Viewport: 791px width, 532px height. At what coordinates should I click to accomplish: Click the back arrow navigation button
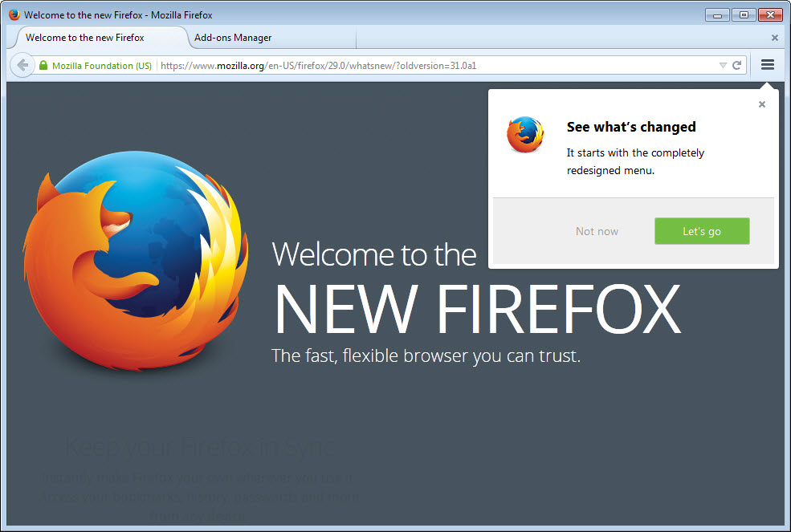pos(22,65)
